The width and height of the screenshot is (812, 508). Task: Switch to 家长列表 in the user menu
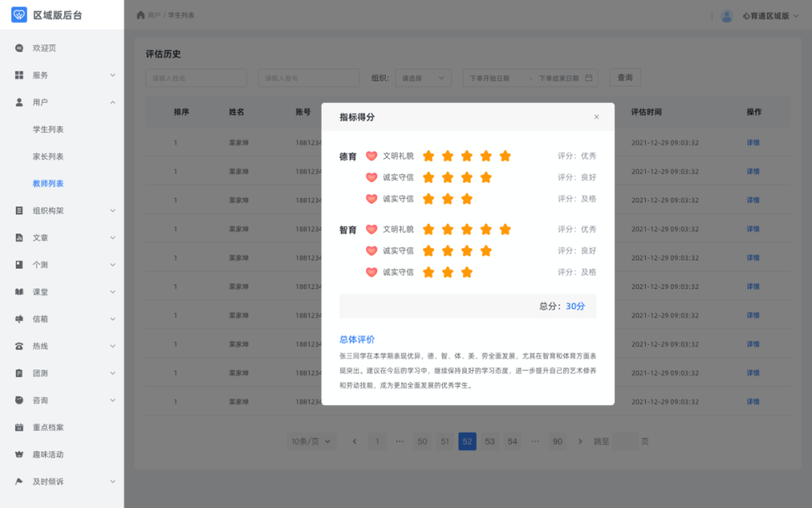(50, 156)
